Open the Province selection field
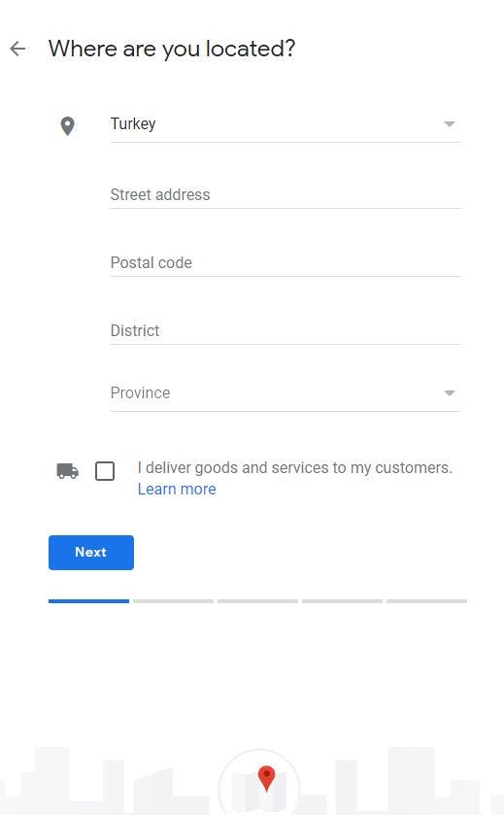 pos(286,393)
